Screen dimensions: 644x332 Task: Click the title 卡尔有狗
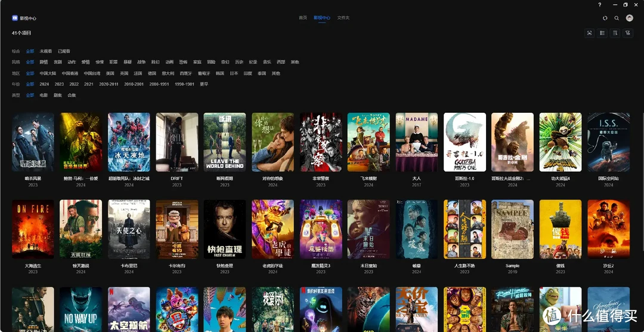pyautogui.click(x=177, y=266)
